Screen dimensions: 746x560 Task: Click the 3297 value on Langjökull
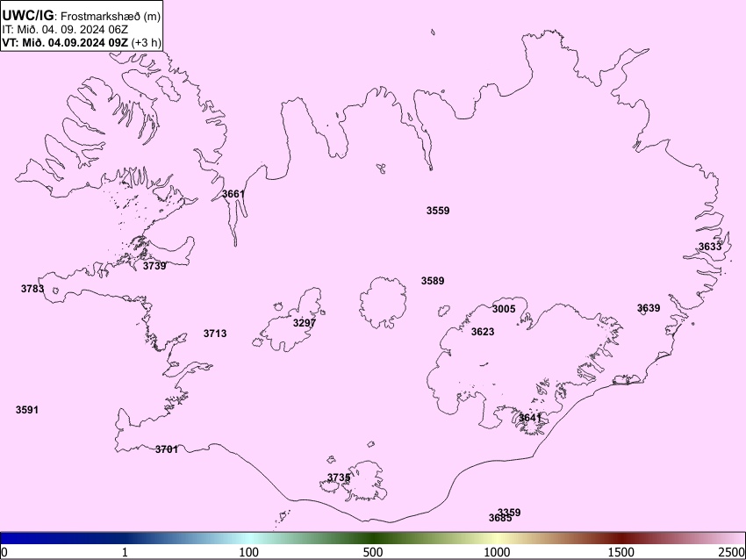(x=305, y=323)
